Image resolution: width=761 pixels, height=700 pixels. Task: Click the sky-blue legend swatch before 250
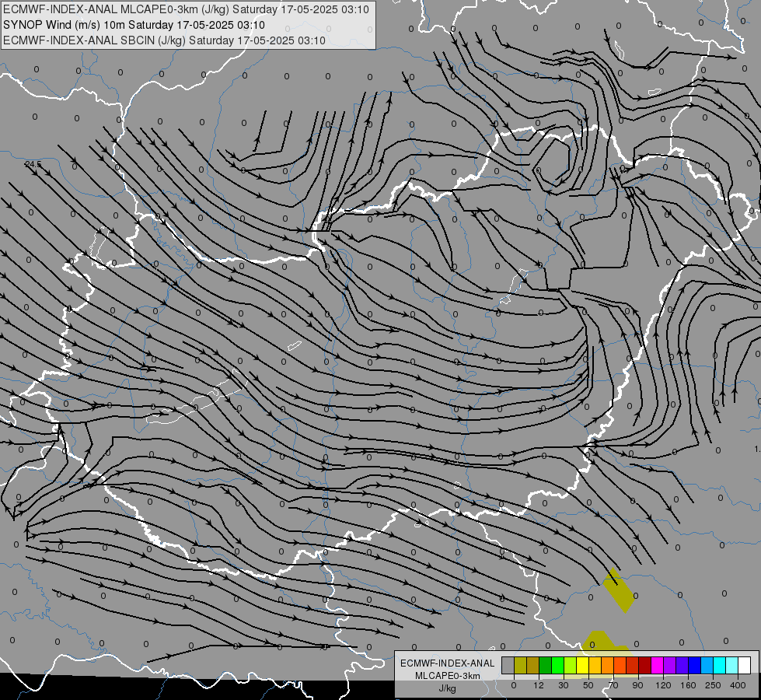707,666
